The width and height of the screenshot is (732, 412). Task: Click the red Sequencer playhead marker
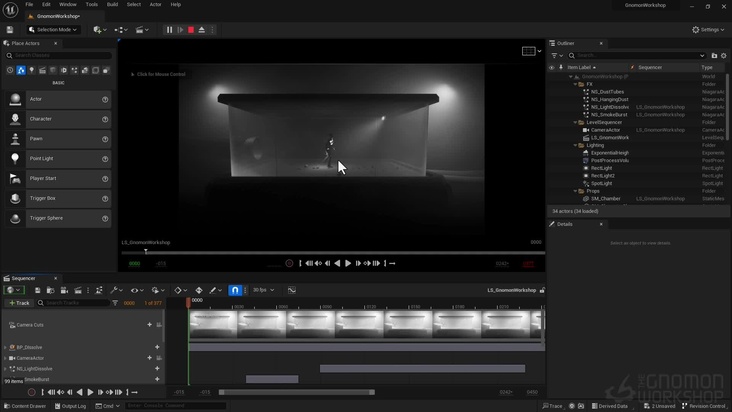pos(189,302)
